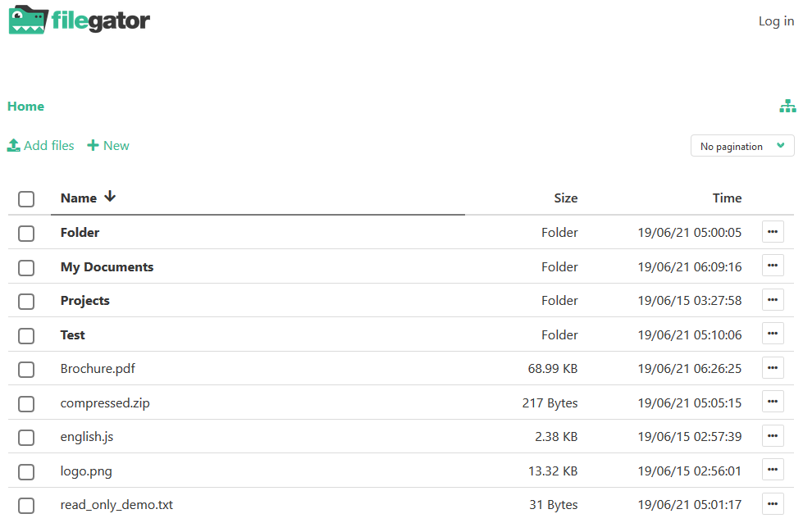Image resolution: width=803 pixels, height=532 pixels.
Task: Open actions menu for Test folder
Action: [x=773, y=334]
